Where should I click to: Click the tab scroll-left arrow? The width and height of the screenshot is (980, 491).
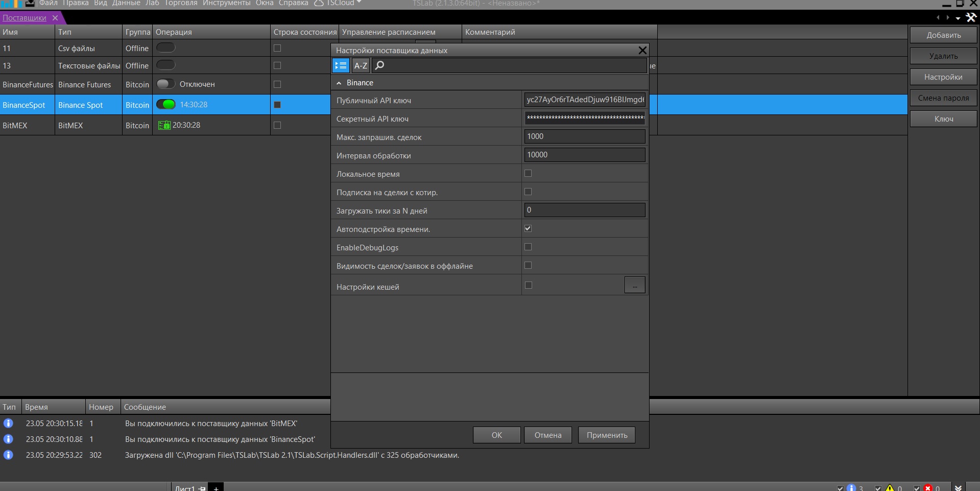tap(938, 17)
